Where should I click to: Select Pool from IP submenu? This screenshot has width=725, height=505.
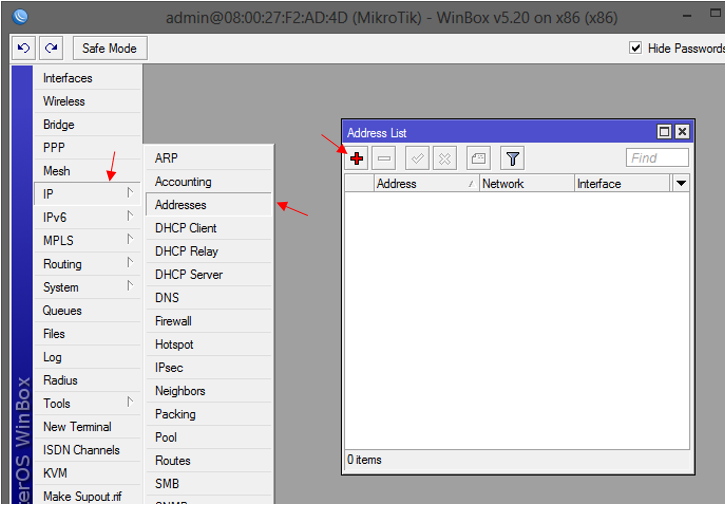[209, 437]
